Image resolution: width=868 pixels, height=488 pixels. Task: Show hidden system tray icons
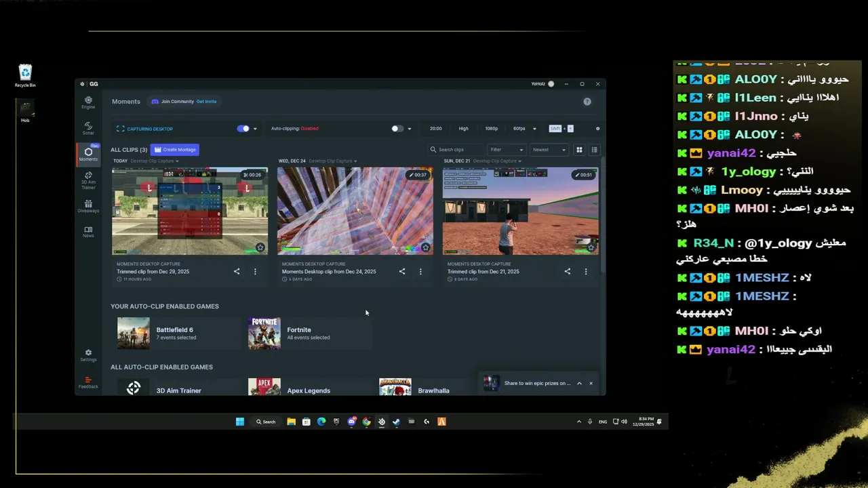[578, 422]
